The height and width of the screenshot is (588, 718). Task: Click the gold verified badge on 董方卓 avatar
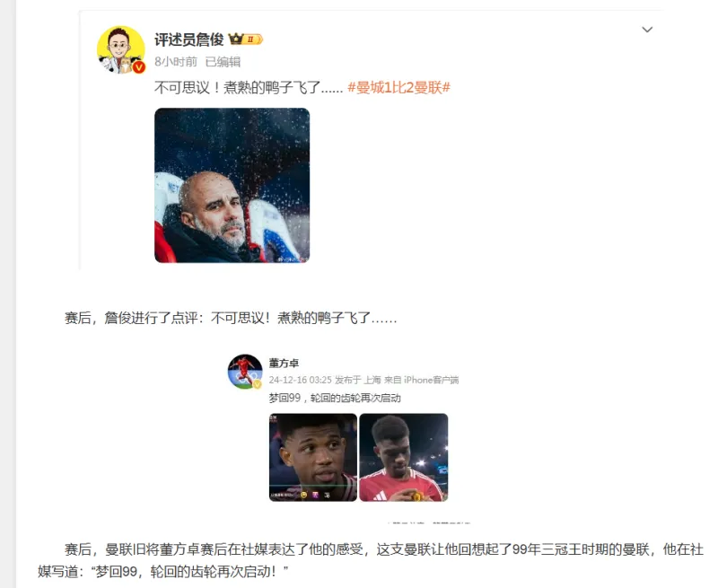258,385
